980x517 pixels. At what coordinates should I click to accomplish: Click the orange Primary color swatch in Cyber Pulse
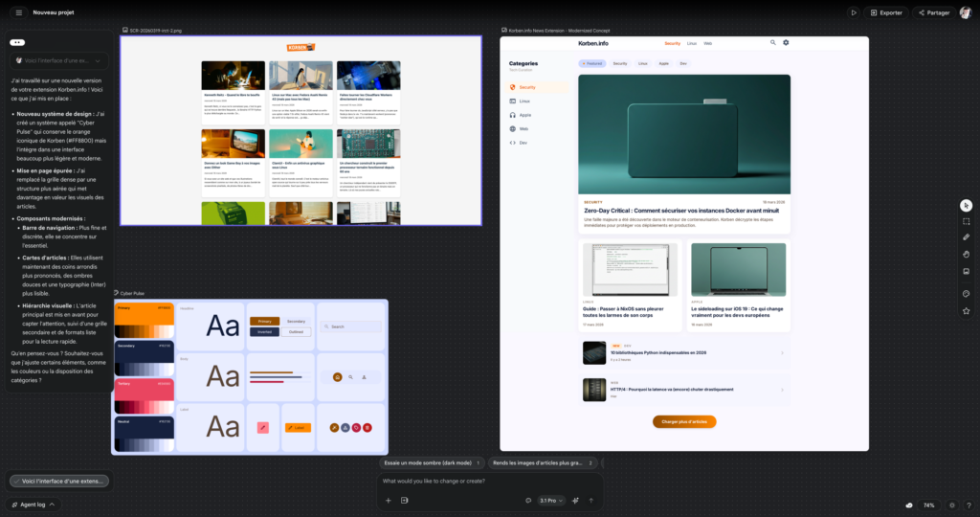pyautogui.click(x=143, y=314)
